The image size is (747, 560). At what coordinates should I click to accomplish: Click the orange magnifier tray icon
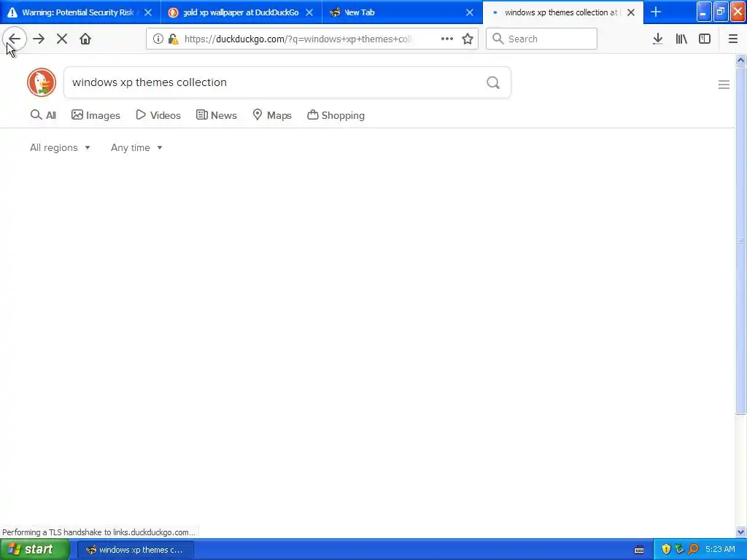tap(693, 550)
